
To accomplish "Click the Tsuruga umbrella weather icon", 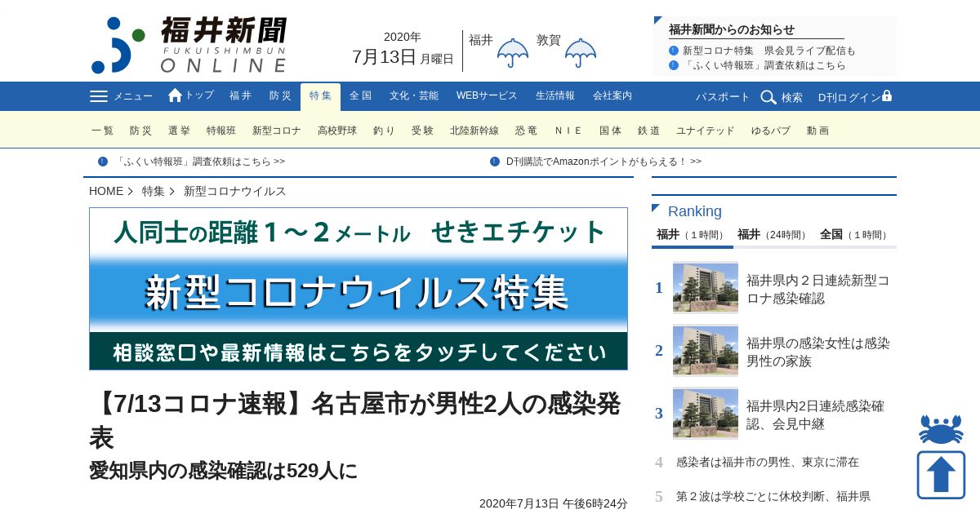I will point(581,53).
